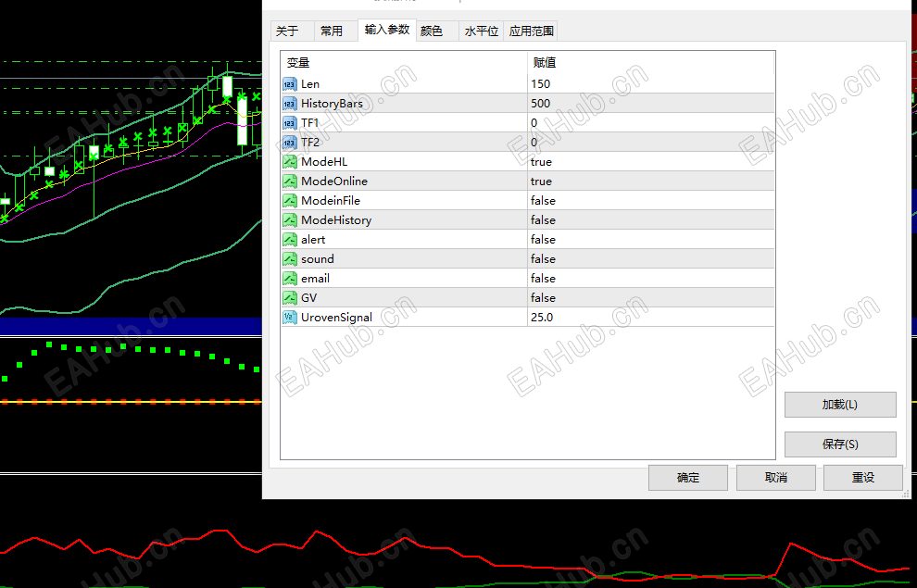The width and height of the screenshot is (917, 588).
Task: Select the ModeHistory boolean type icon
Action: tap(290, 219)
